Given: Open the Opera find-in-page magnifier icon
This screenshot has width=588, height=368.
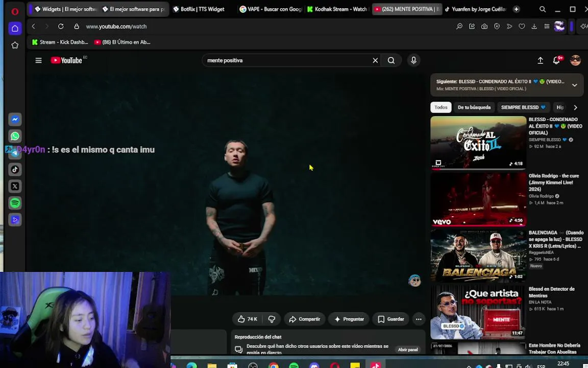Looking at the screenshot, I should (459, 26).
